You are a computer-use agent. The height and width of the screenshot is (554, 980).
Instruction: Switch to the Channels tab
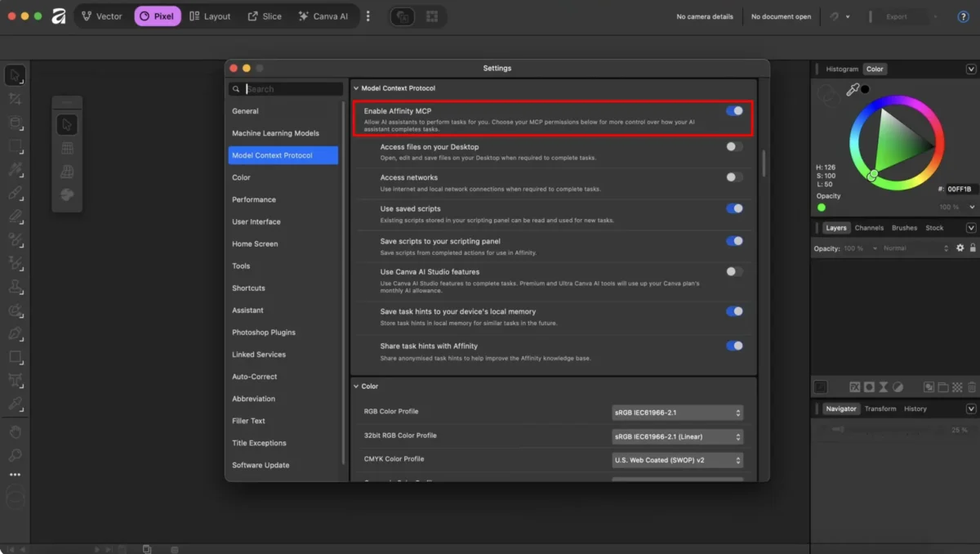pos(869,228)
